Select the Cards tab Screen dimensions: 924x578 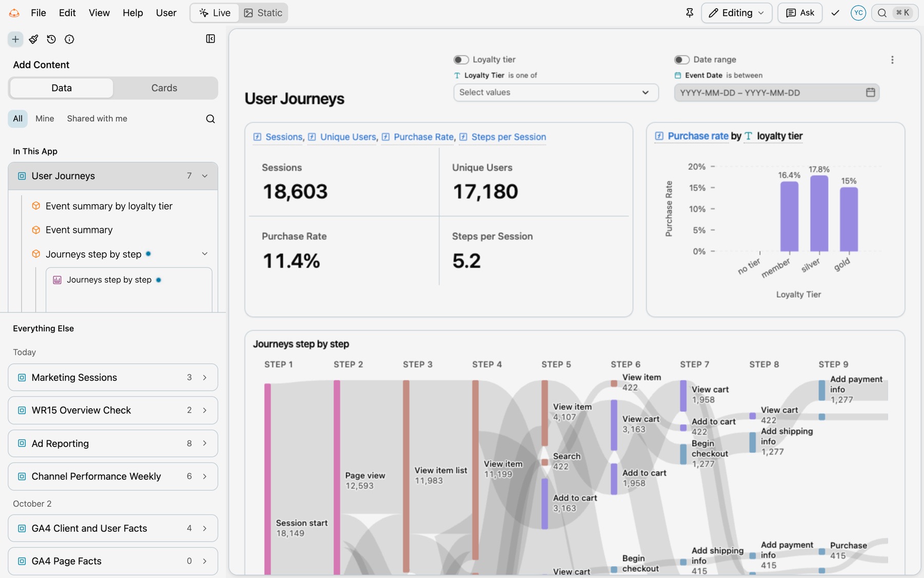point(164,88)
